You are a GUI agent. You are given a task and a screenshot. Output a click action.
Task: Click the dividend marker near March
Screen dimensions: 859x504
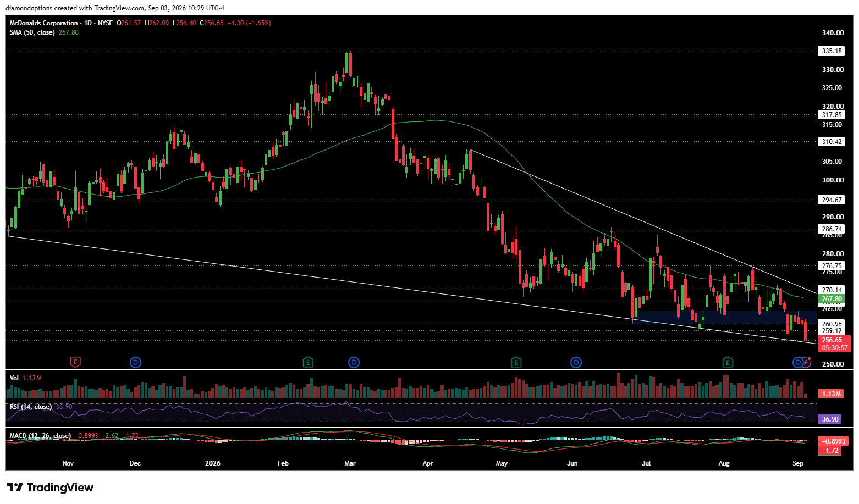tap(354, 362)
